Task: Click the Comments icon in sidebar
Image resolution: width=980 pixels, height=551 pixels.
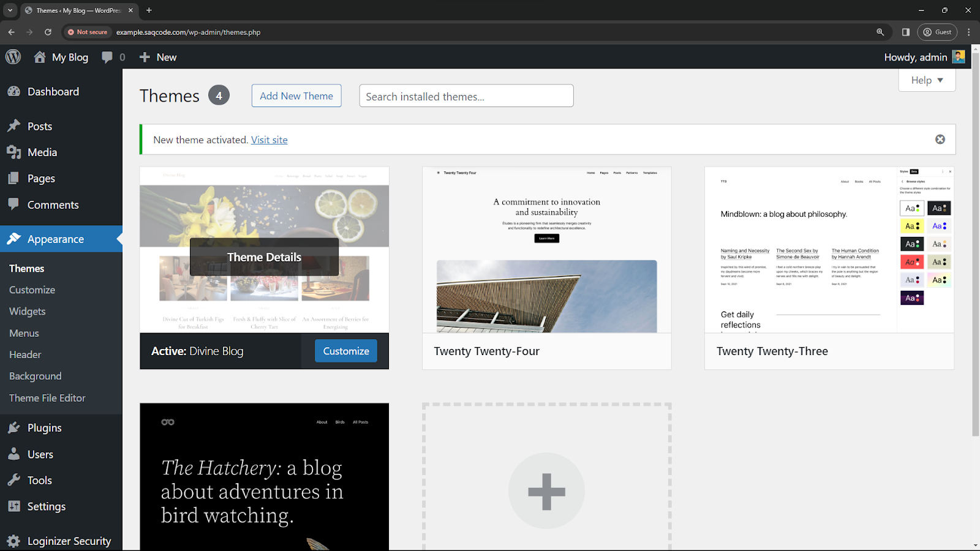Action: [x=14, y=204]
